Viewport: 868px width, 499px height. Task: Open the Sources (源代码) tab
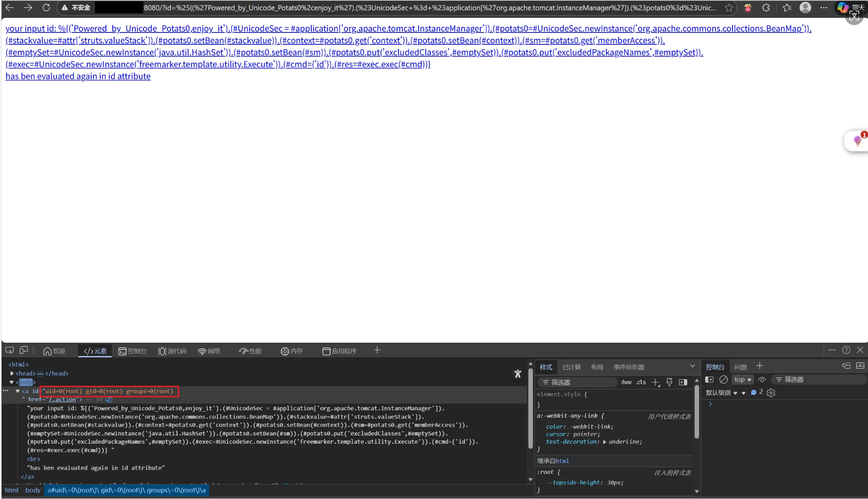tap(172, 351)
